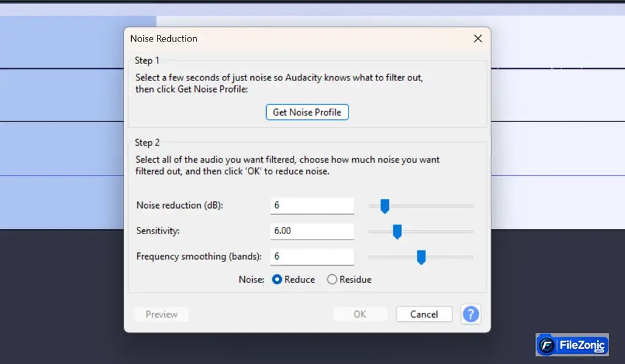Click the Frequency smoothing bands field
625x364 pixels.
pos(312,257)
